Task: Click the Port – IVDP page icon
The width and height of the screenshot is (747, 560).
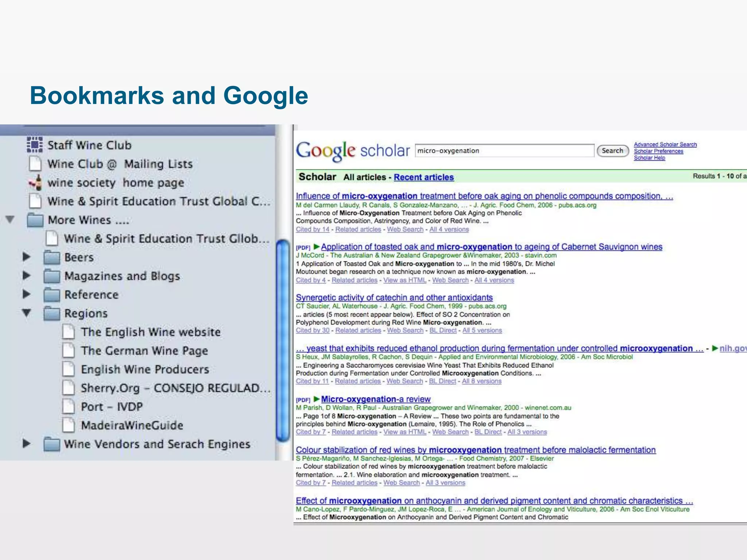Action: pyautogui.click(x=68, y=406)
